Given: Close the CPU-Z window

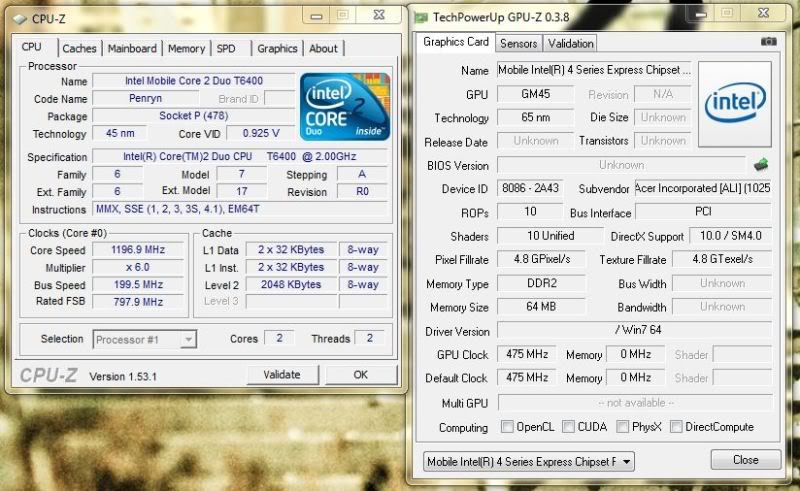Looking at the screenshot, I should [379, 15].
